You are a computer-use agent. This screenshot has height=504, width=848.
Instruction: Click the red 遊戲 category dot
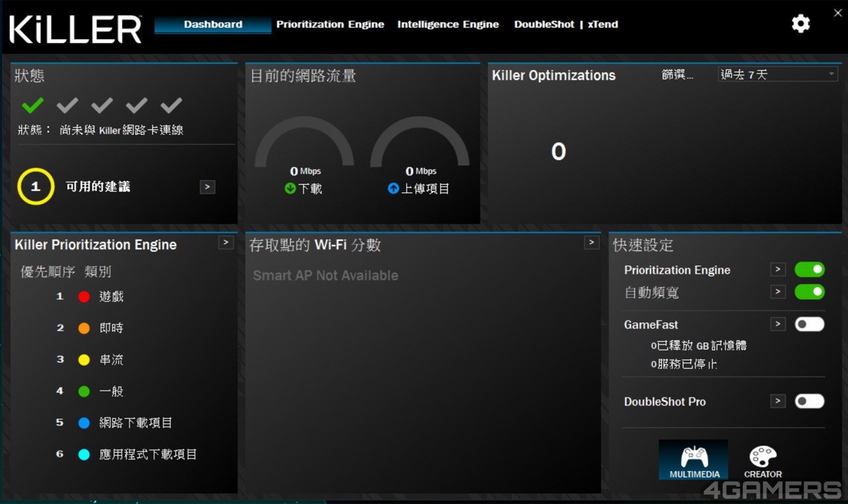(x=84, y=297)
